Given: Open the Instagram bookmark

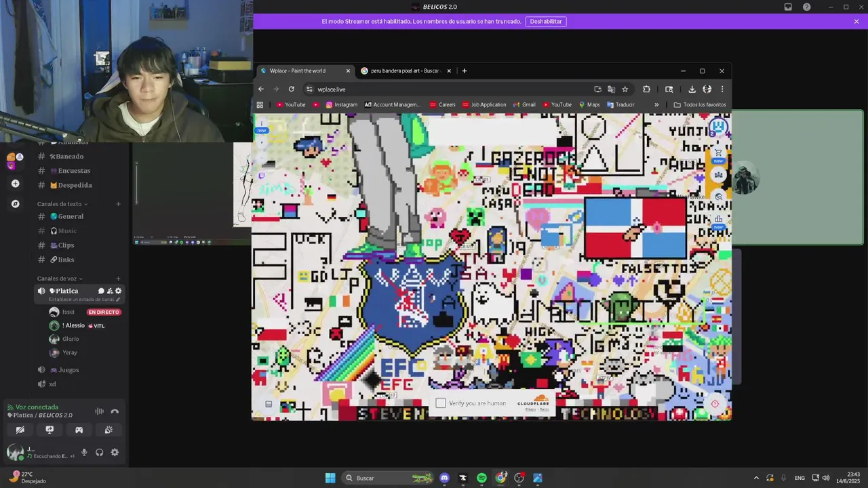Looking at the screenshot, I should [x=341, y=104].
